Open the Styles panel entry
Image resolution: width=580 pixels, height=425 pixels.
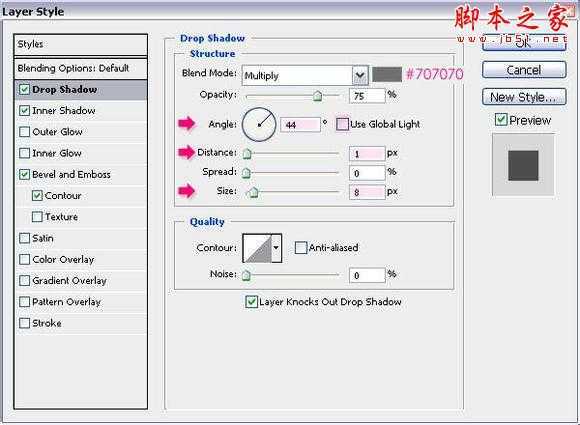[81, 44]
